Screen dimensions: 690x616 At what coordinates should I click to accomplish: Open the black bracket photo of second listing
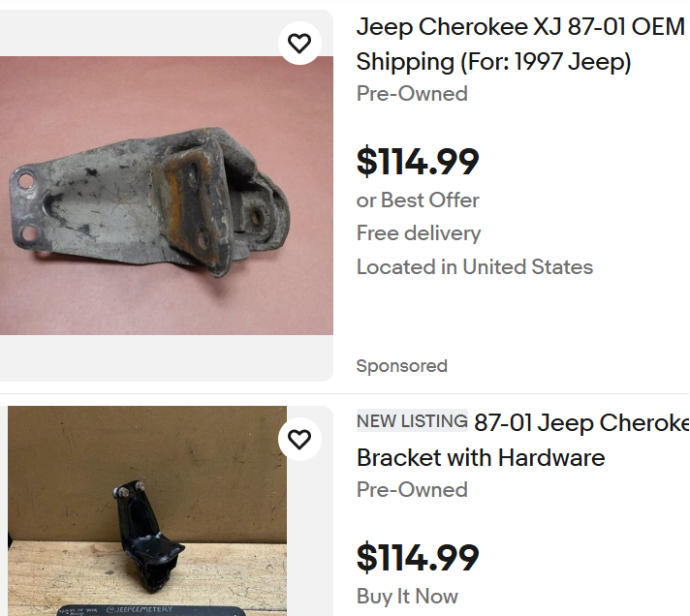coord(147,523)
